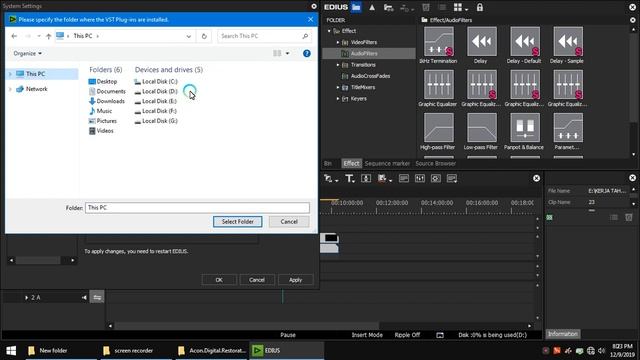The image size is (640, 360).
Task: Click the help icon in file dialog
Action: pos(307,53)
